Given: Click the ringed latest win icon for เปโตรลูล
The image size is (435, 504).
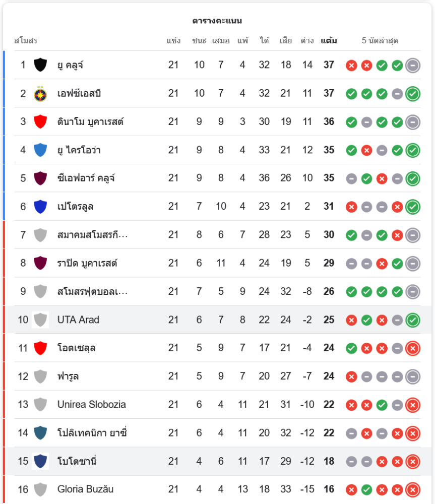Looking at the screenshot, I should tap(413, 207).
